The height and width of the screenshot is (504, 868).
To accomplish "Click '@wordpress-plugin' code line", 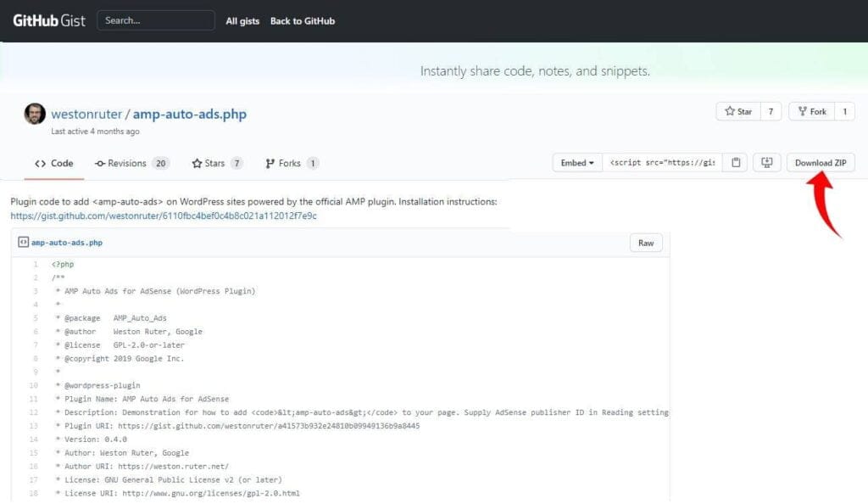I will click(x=98, y=385).
